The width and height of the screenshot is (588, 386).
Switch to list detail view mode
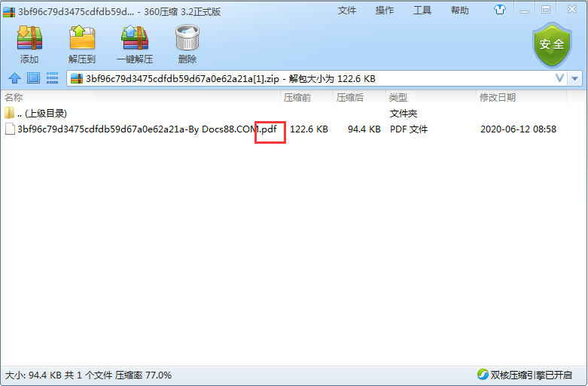(x=52, y=78)
